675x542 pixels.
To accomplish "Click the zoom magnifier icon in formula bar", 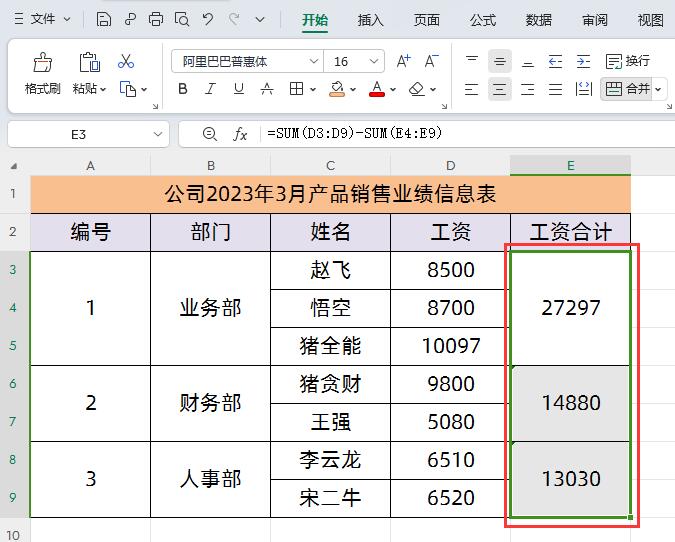I will point(209,134).
